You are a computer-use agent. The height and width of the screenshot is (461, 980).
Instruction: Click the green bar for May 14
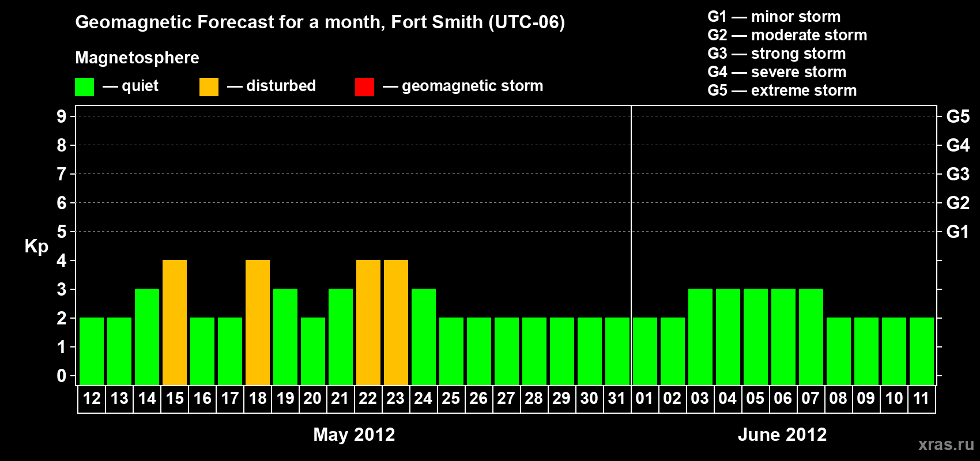[147, 337]
